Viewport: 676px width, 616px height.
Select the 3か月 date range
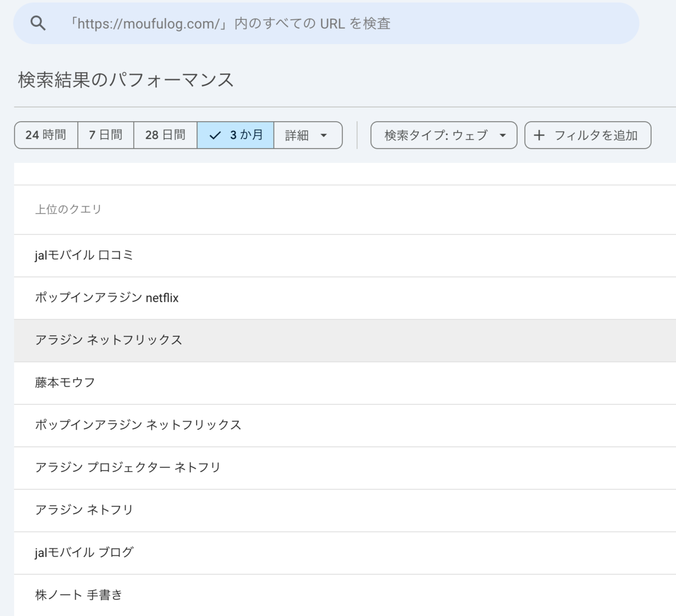click(x=235, y=135)
